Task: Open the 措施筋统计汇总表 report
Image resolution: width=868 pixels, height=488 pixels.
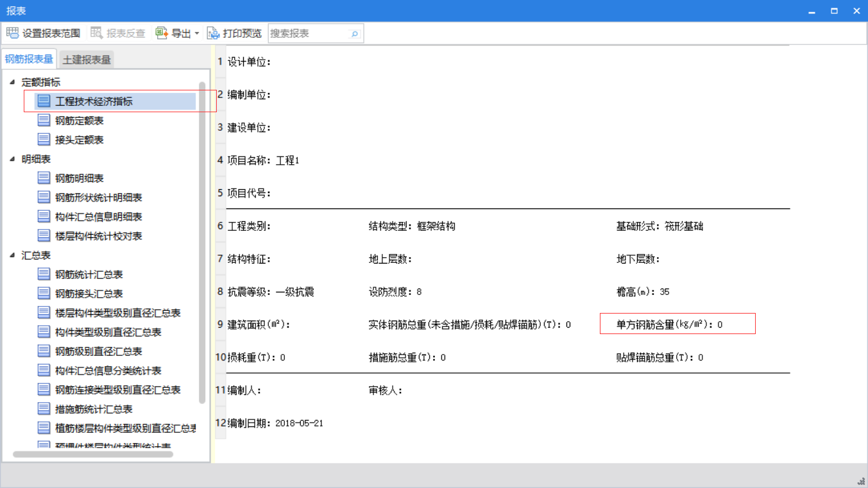Action: (x=94, y=409)
